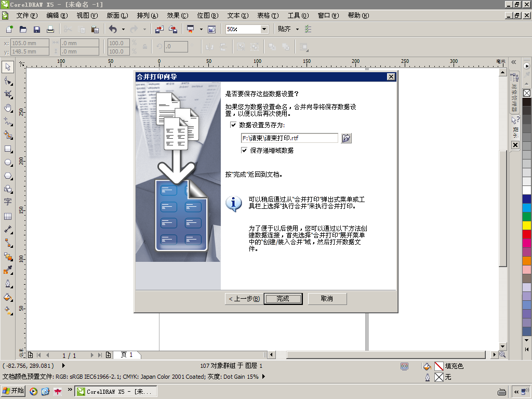Open the 效果 menu
This screenshot has height=399, width=532.
(x=178, y=16)
